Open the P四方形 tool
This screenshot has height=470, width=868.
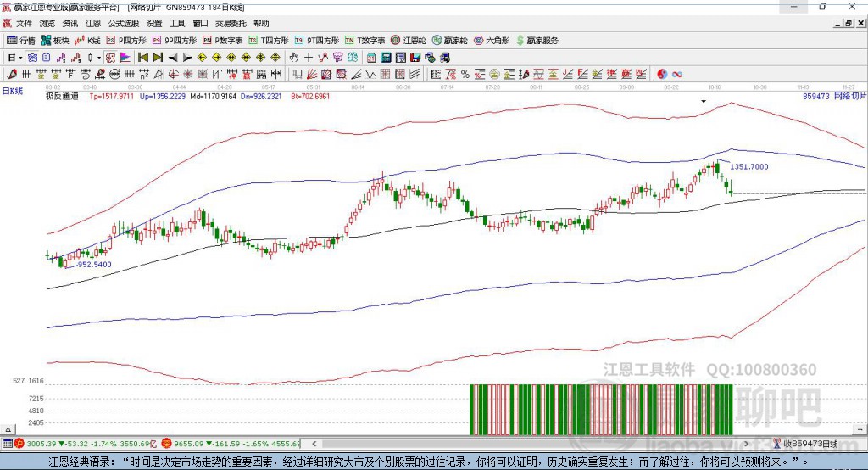126,41
